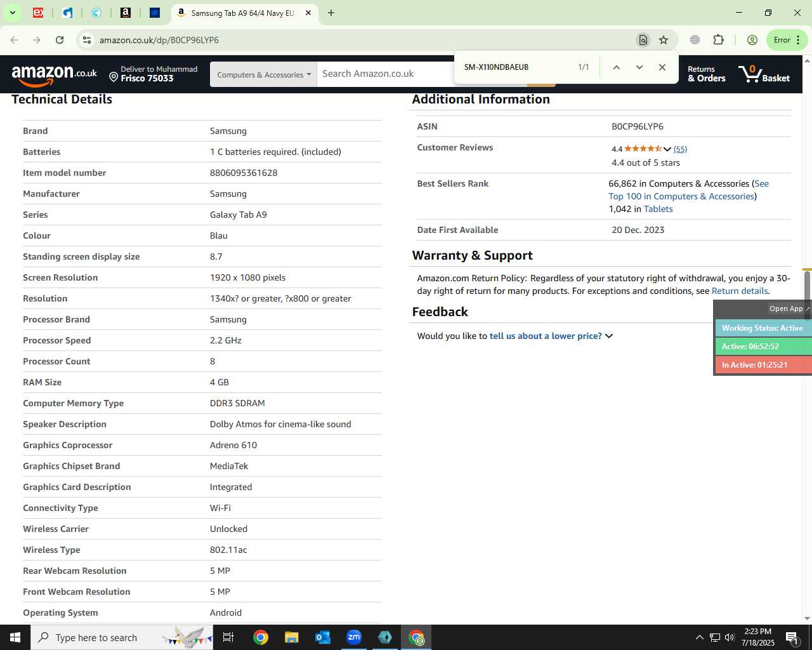Open Zoom from the taskbar
Image resolution: width=812 pixels, height=650 pixels.
pos(354,637)
